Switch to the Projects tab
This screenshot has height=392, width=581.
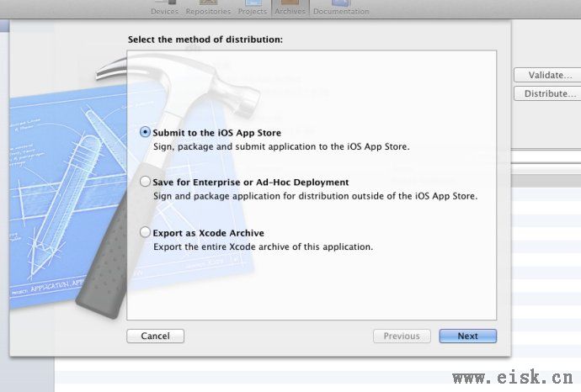click(252, 8)
